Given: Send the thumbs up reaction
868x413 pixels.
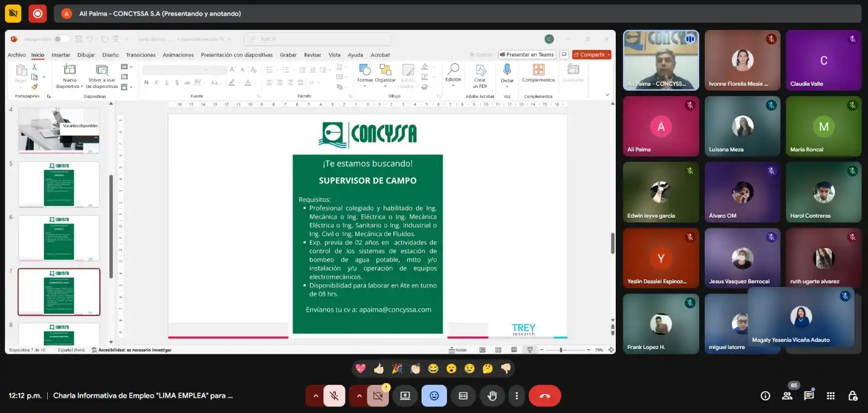Looking at the screenshot, I should click(x=379, y=368).
